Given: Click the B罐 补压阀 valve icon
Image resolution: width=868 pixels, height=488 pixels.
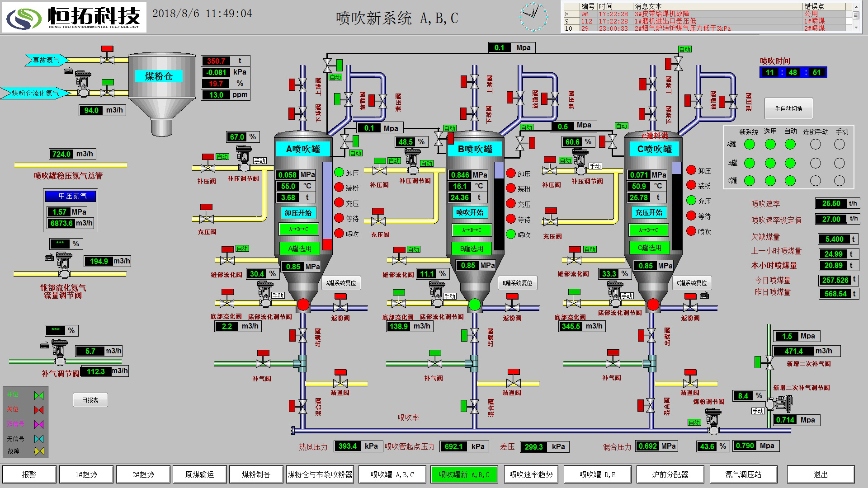Looking at the screenshot, I should point(380,167).
